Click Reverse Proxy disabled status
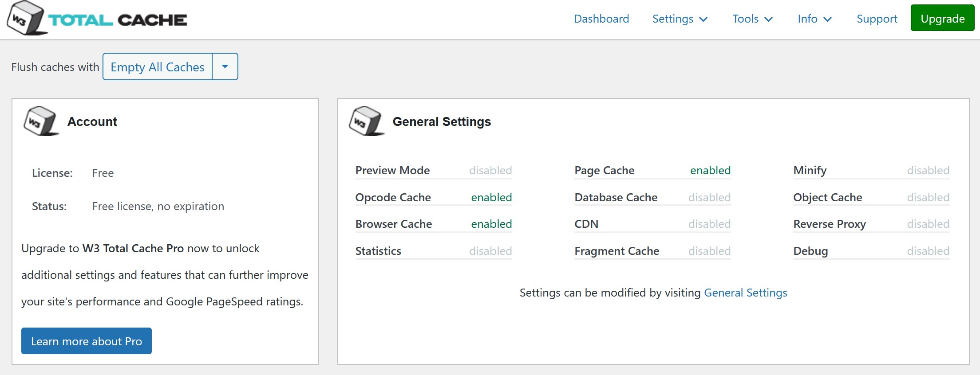This screenshot has height=375, width=980. click(928, 224)
